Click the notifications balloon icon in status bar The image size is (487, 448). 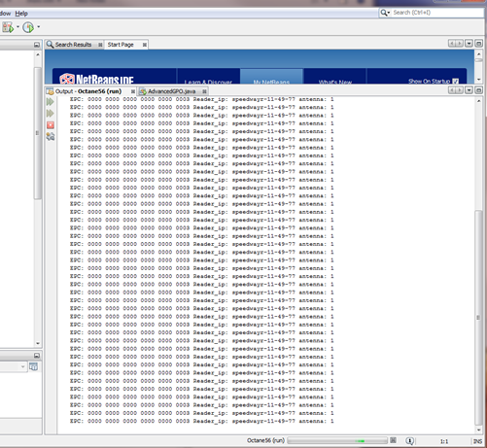click(409, 441)
